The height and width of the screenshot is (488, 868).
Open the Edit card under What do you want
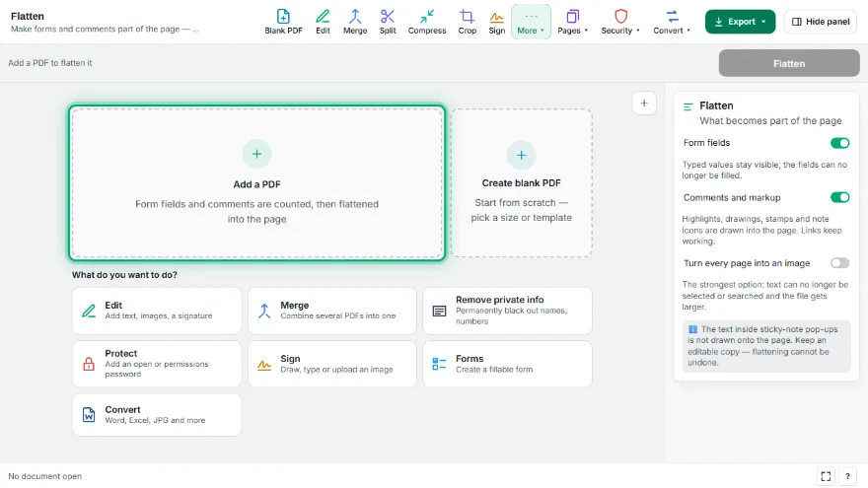tap(157, 311)
